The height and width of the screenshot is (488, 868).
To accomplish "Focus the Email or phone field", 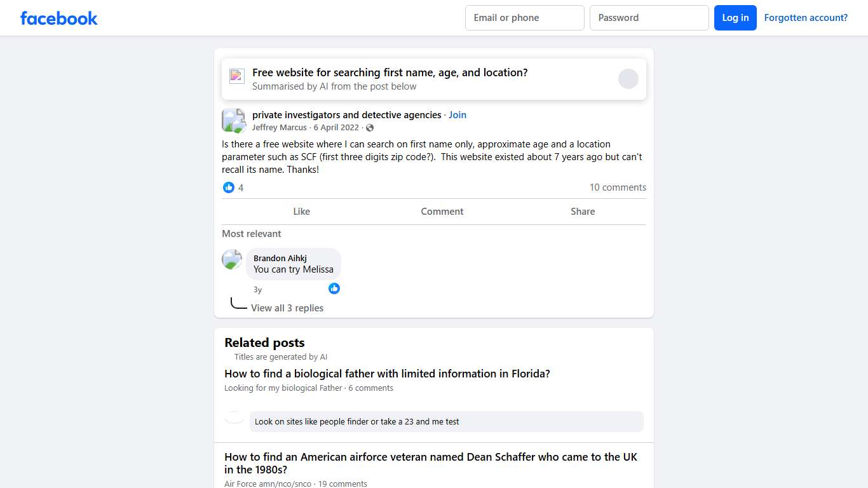I will [x=524, y=18].
